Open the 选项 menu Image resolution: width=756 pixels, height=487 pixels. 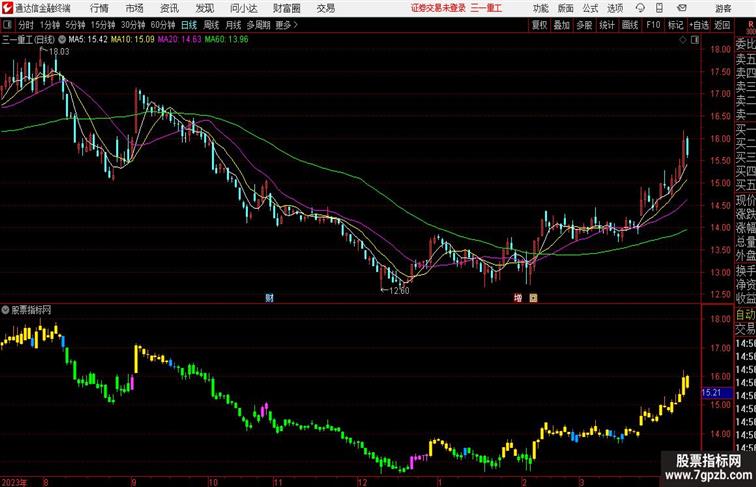point(615,8)
